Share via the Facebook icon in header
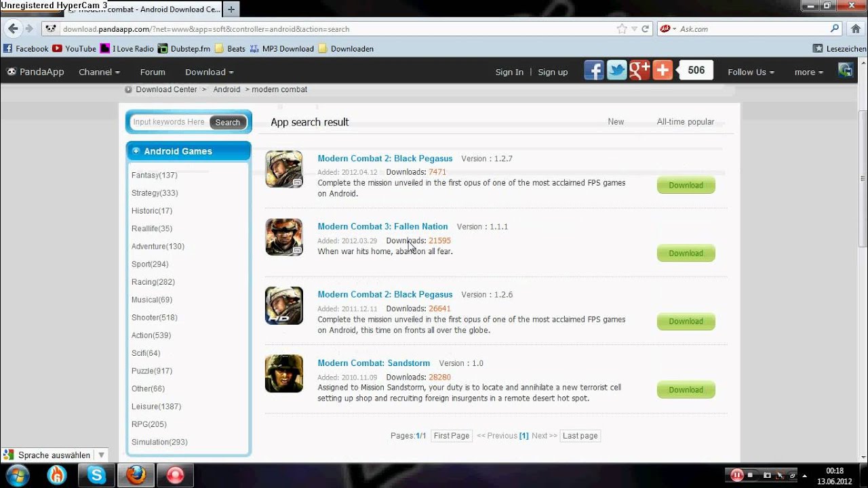Screen dimensions: 868x488 point(594,70)
